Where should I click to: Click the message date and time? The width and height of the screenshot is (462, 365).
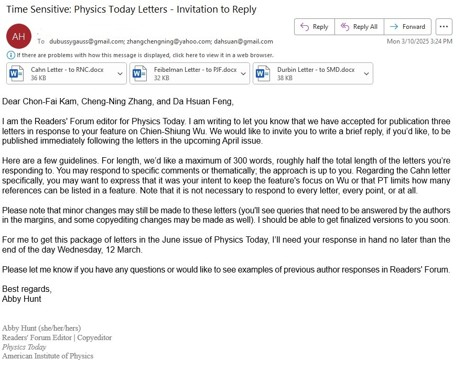(419, 41)
